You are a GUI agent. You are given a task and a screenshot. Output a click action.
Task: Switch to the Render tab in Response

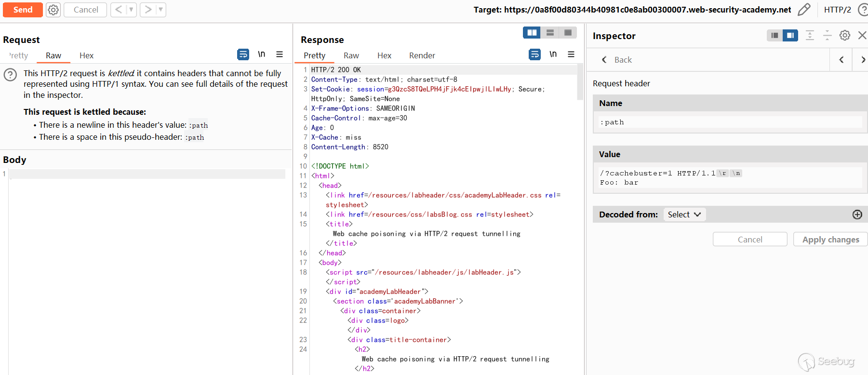point(422,55)
